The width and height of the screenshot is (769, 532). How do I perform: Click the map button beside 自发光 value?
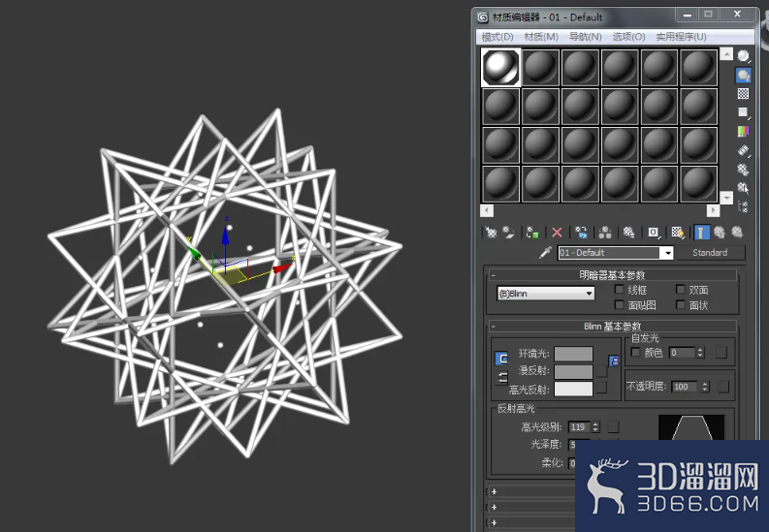721,352
